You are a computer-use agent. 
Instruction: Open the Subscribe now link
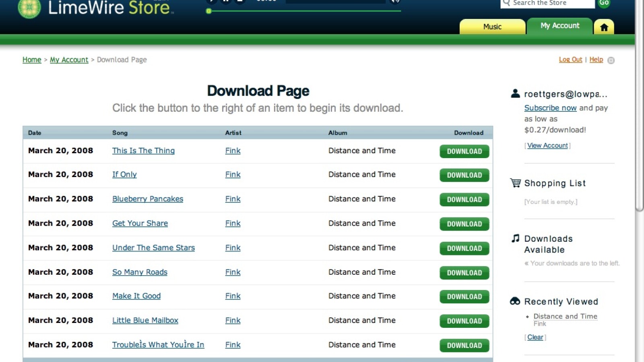pos(550,108)
